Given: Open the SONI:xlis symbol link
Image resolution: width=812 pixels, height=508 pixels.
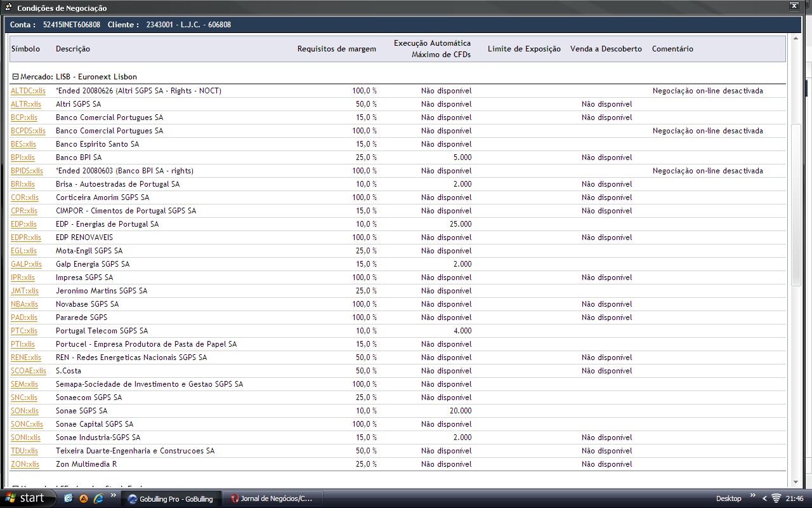Looking at the screenshot, I should (25, 438).
